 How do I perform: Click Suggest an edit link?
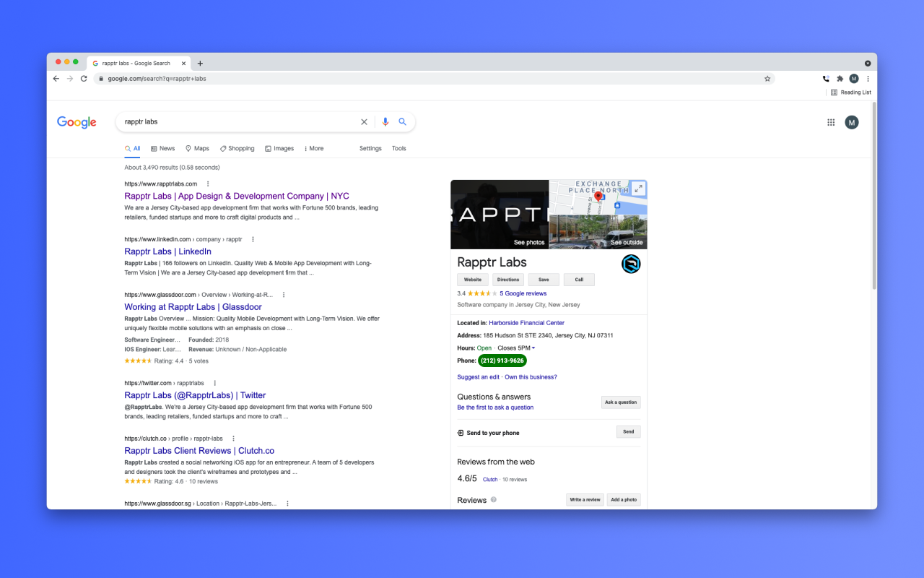coord(478,377)
